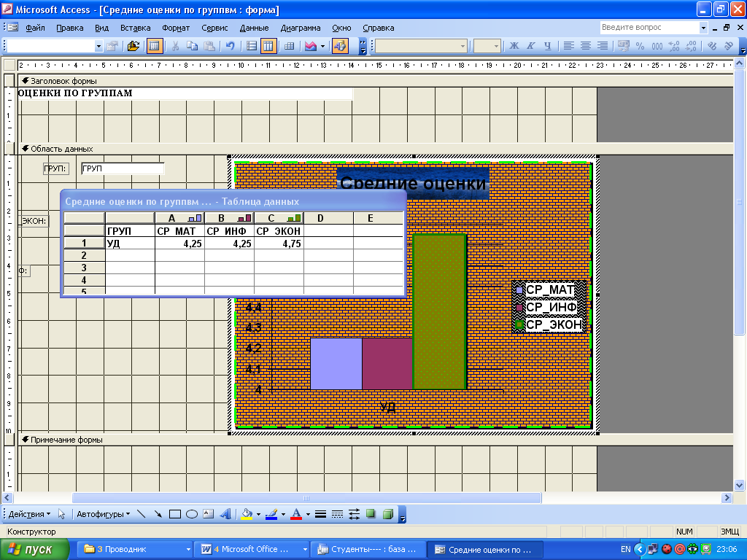747x560 pixels.
Task: Expand the help question dropdown arrow
Action: coord(703,28)
